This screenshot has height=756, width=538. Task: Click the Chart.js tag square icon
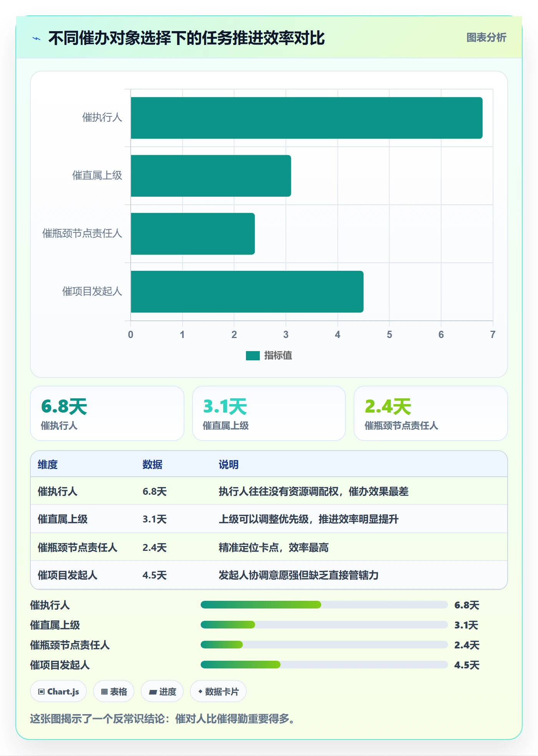point(42,692)
